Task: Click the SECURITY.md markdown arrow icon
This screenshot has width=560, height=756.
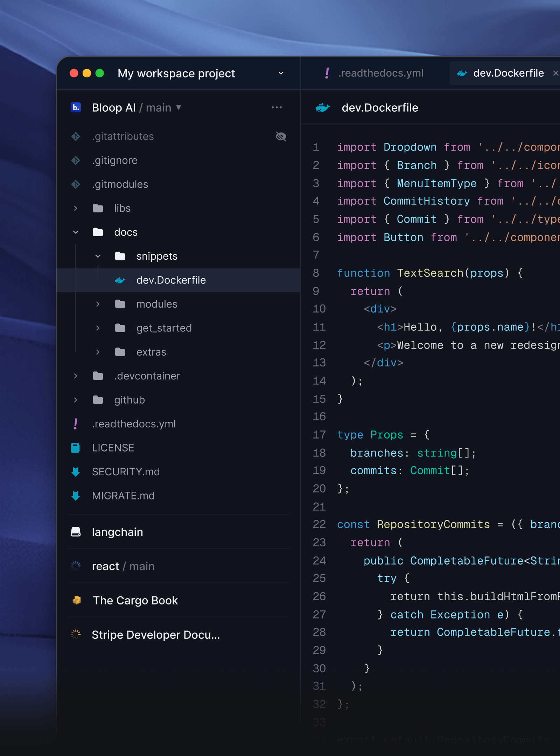Action: pyautogui.click(x=76, y=472)
